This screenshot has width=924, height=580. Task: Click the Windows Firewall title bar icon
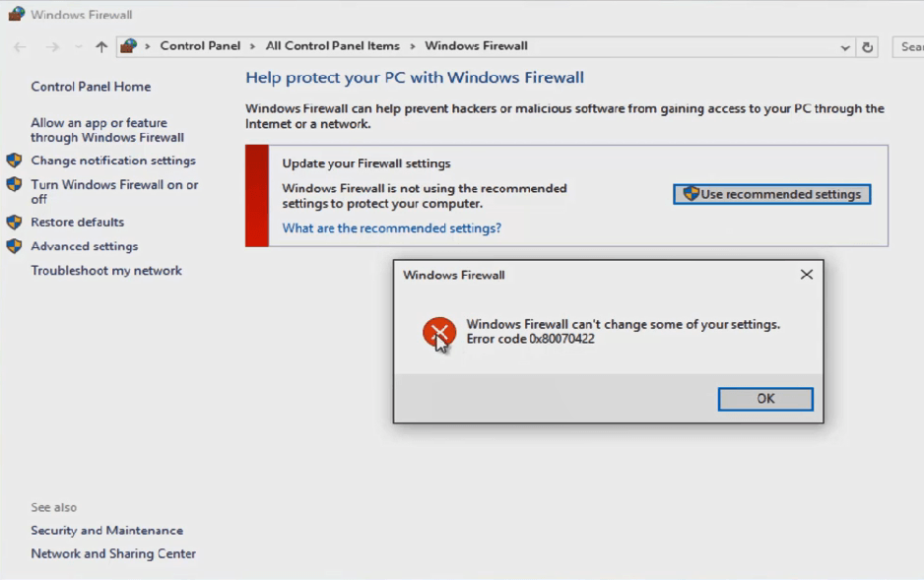point(16,14)
